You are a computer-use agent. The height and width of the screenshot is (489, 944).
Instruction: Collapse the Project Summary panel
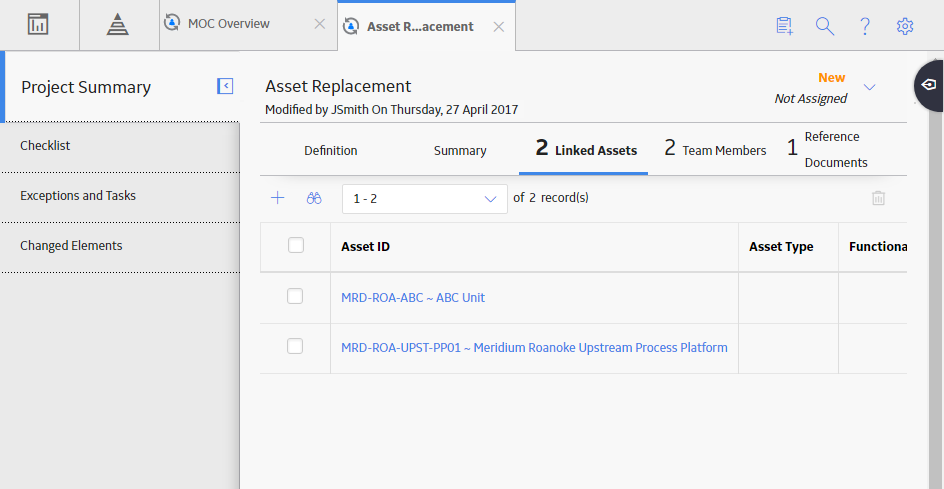(225, 86)
